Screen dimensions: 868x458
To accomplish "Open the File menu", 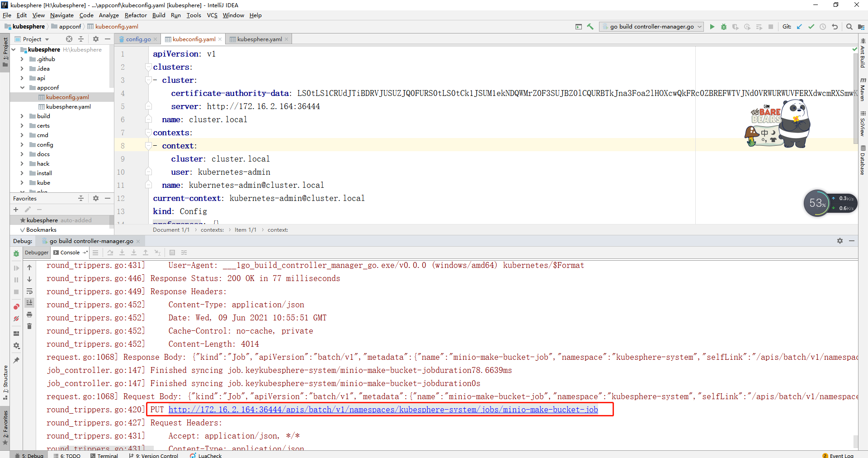I will [x=7, y=15].
